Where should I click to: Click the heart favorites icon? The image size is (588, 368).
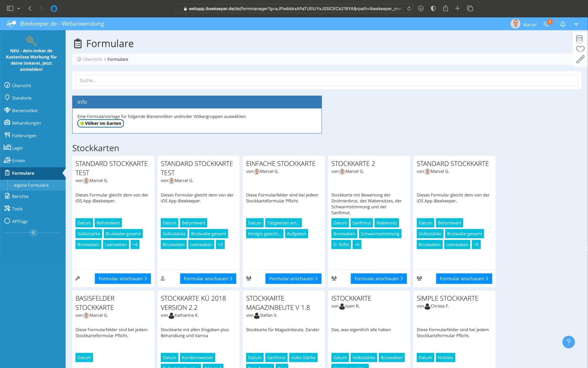[580, 49]
